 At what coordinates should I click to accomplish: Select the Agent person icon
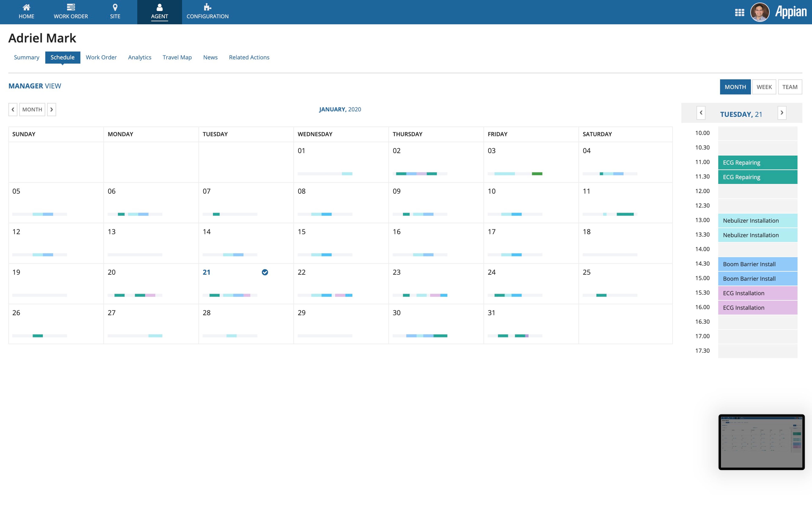point(159,7)
